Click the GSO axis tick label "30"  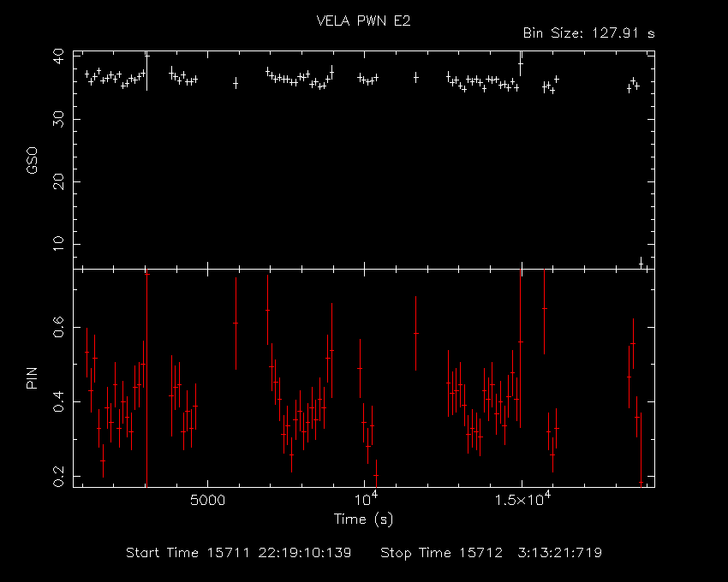click(x=58, y=119)
